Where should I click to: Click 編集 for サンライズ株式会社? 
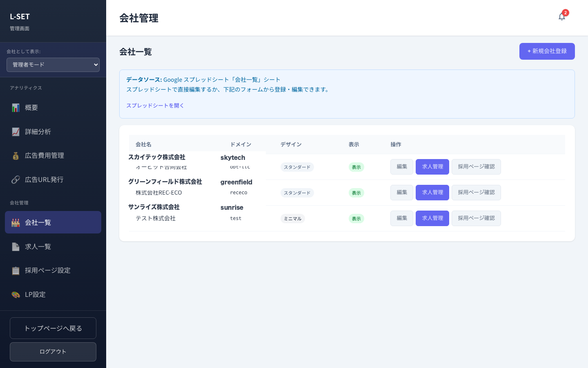[401, 218]
